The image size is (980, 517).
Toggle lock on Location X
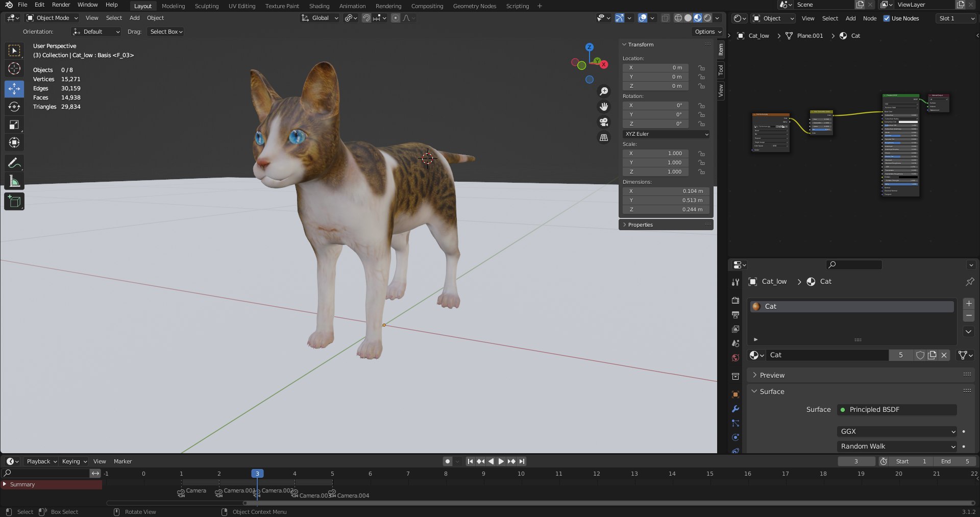(x=702, y=68)
